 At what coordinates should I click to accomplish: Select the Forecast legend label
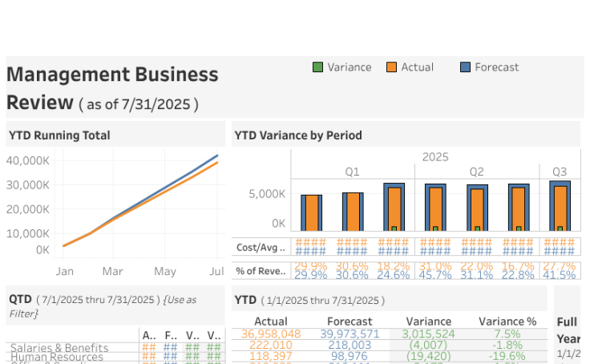(x=496, y=67)
